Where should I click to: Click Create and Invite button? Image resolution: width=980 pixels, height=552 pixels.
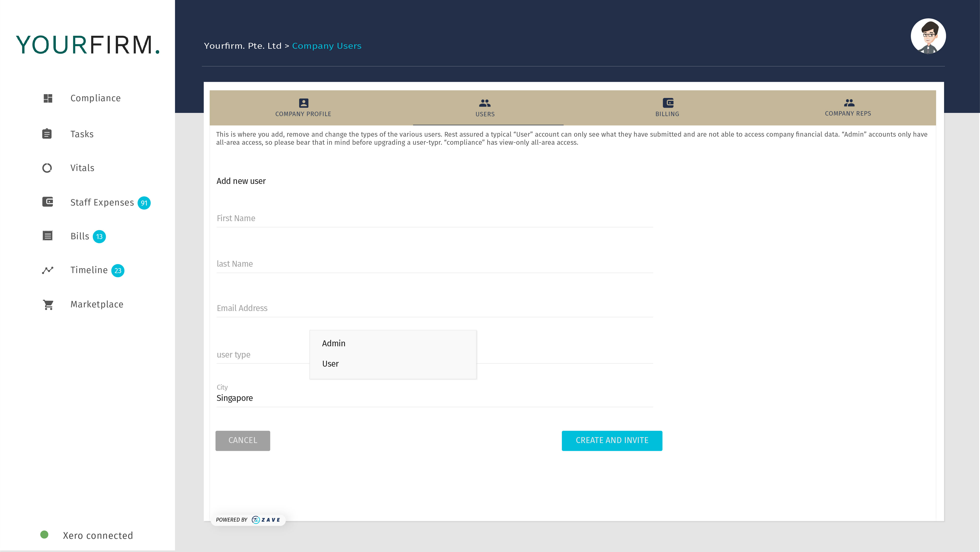612,441
